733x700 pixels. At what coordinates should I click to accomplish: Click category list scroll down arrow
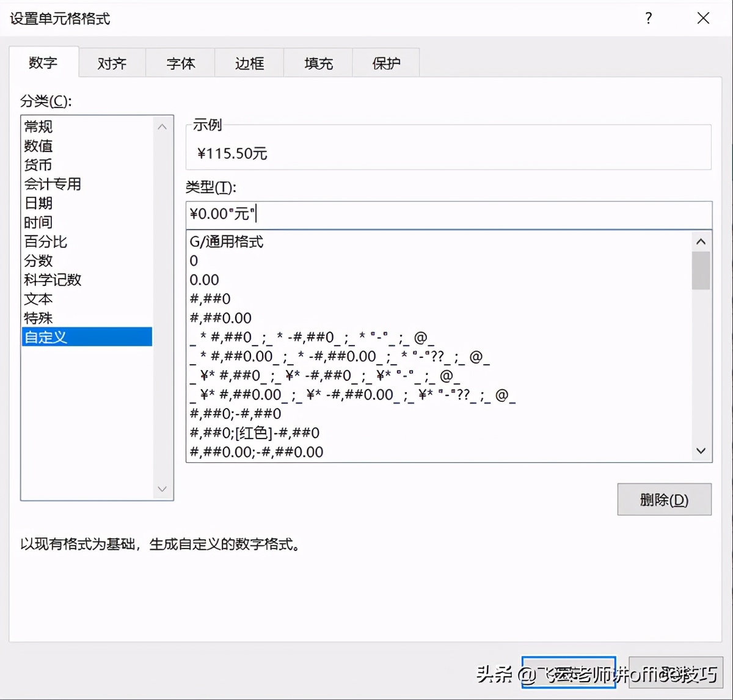[162, 489]
